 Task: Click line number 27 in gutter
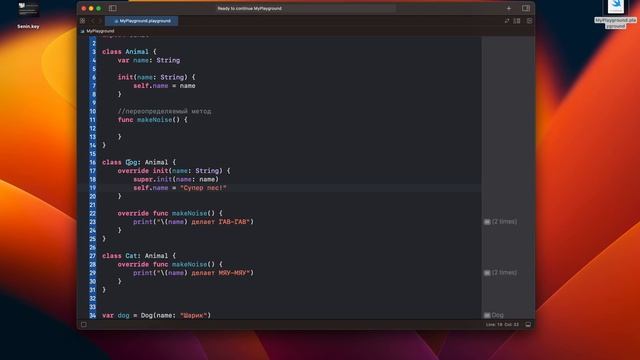(93, 256)
